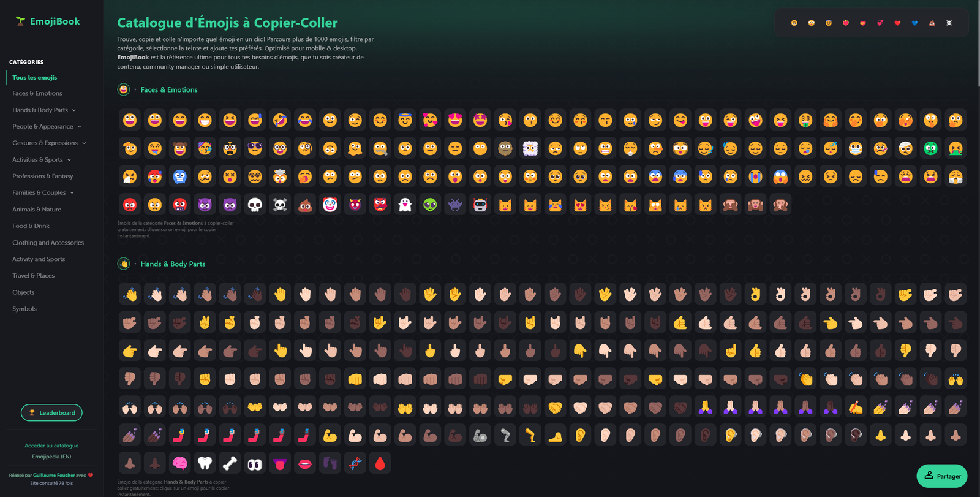Screen dimensions: 980x497
Task: Expand the Families & Couples chevron
Action: click(x=72, y=193)
